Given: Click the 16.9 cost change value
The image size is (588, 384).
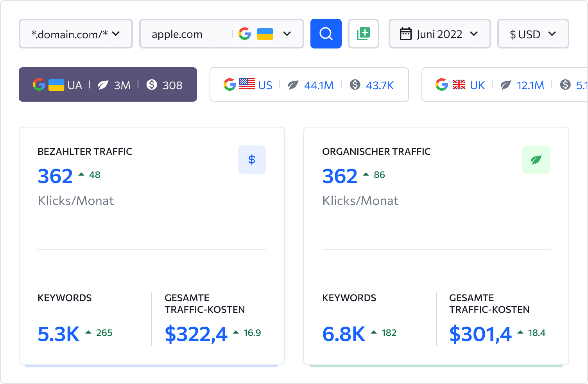Looking at the screenshot, I should click(252, 333).
